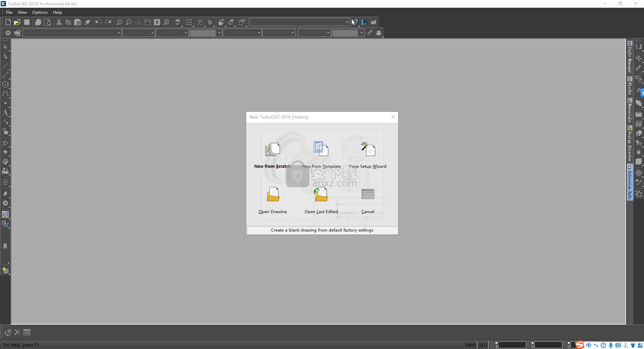Toggle GEO mode in the status bar

coord(483,345)
